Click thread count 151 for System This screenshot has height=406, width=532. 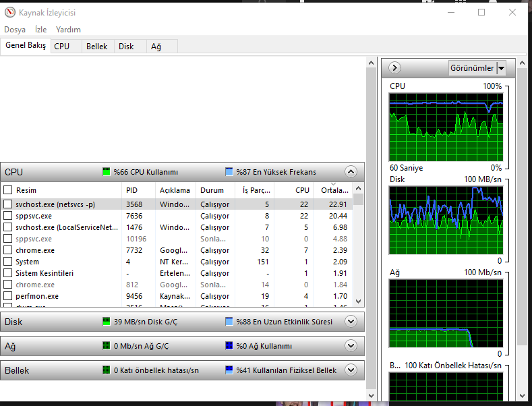pyautogui.click(x=263, y=262)
